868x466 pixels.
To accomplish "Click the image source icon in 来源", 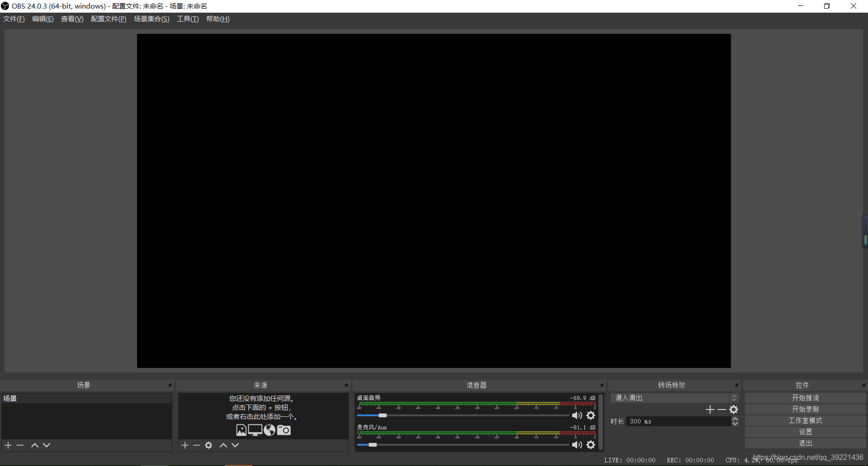I will pos(242,430).
